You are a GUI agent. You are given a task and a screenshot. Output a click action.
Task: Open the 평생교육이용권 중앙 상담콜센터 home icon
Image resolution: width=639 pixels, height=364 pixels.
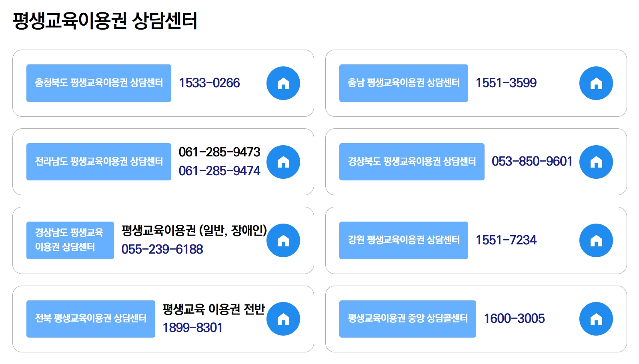(x=596, y=318)
